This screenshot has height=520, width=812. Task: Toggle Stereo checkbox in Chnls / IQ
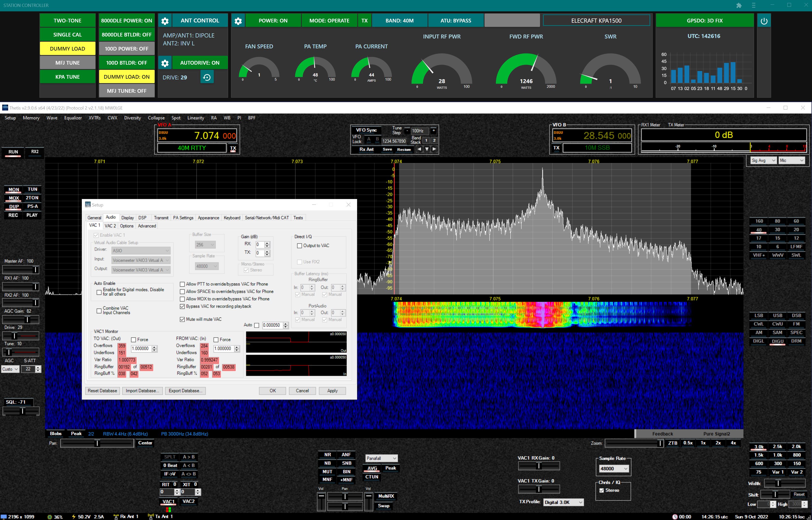point(601,490)
